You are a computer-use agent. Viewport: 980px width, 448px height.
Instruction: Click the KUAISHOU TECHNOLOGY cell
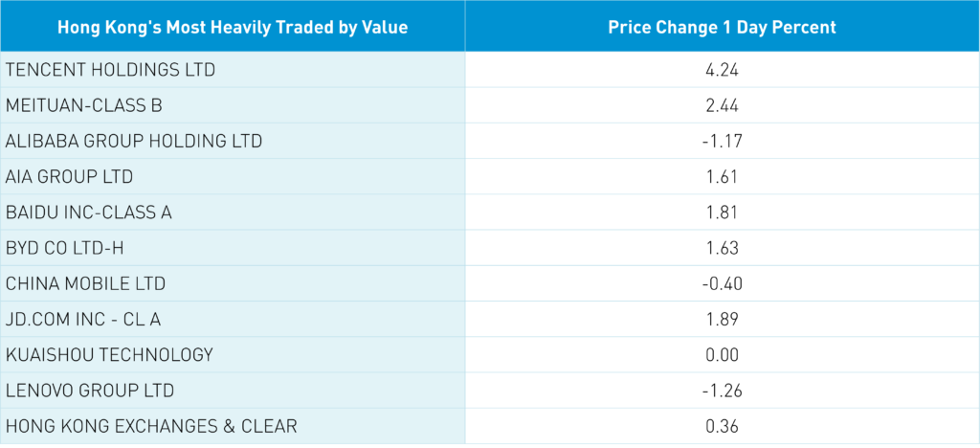[109, 355]
